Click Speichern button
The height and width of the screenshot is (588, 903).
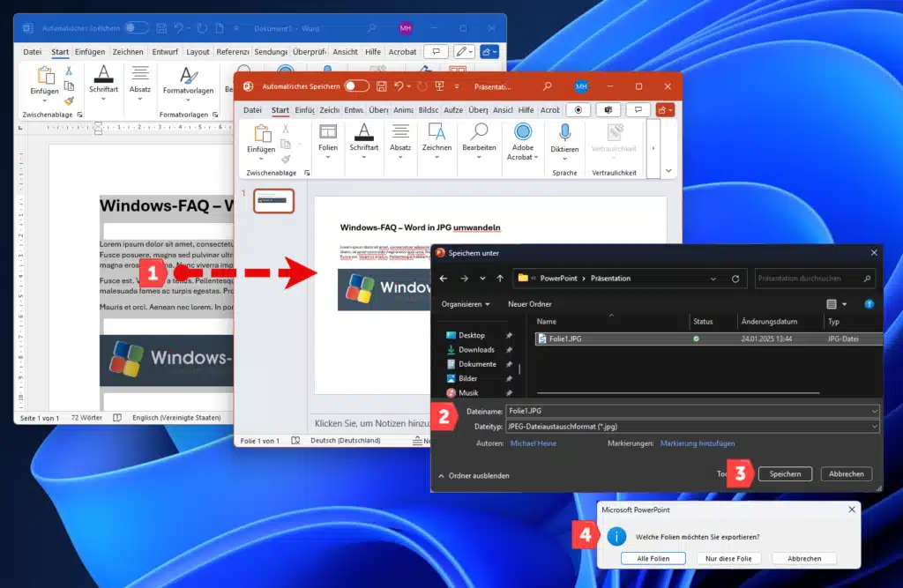click(x=785, y=474)
